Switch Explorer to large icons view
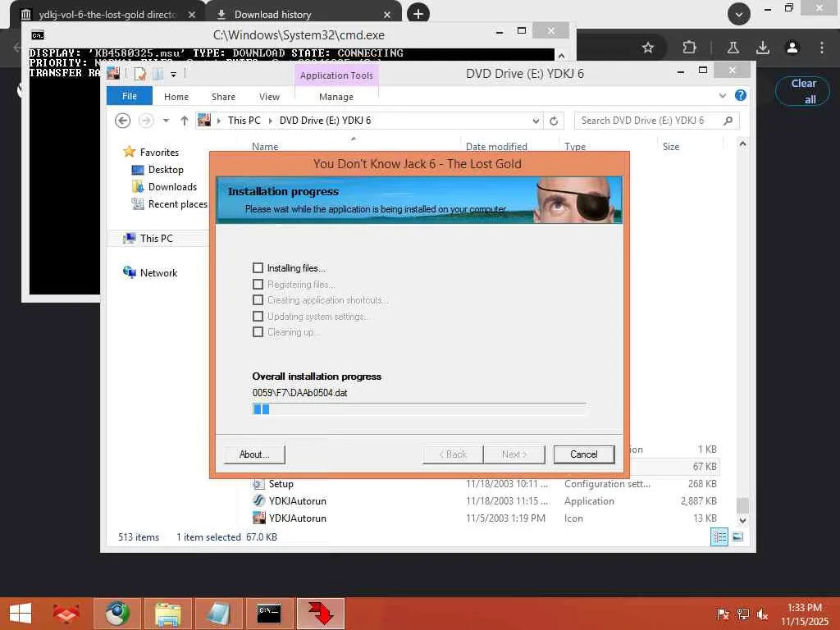The width and height of the screenshot is (840, 630). point(737,536)
